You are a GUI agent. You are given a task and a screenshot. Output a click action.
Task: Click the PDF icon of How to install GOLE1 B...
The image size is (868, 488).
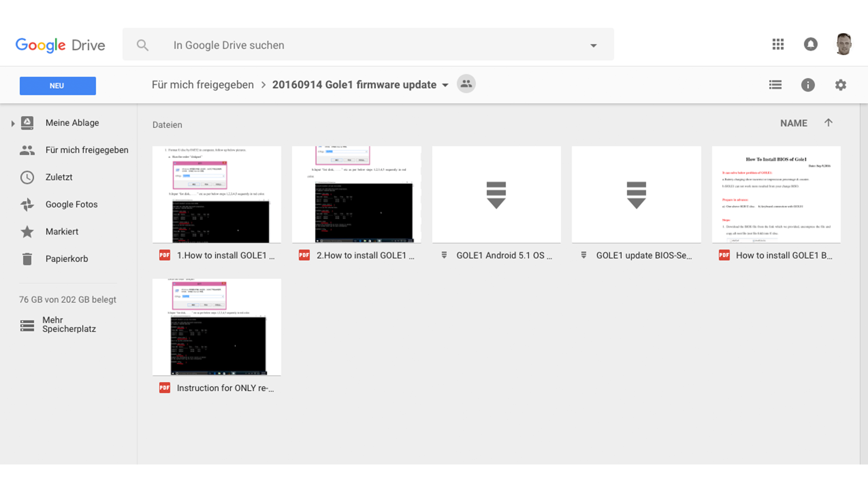(724, 255)
